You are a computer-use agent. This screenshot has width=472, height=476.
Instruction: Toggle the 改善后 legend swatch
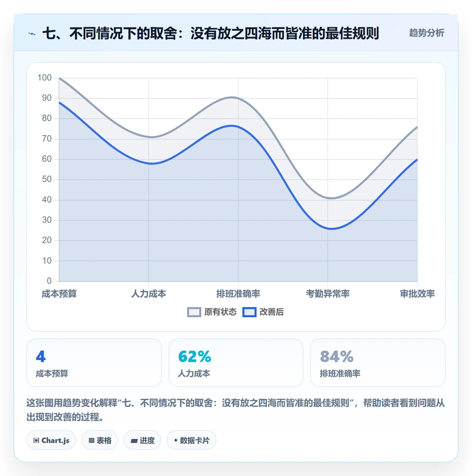(x=249, y=312)
